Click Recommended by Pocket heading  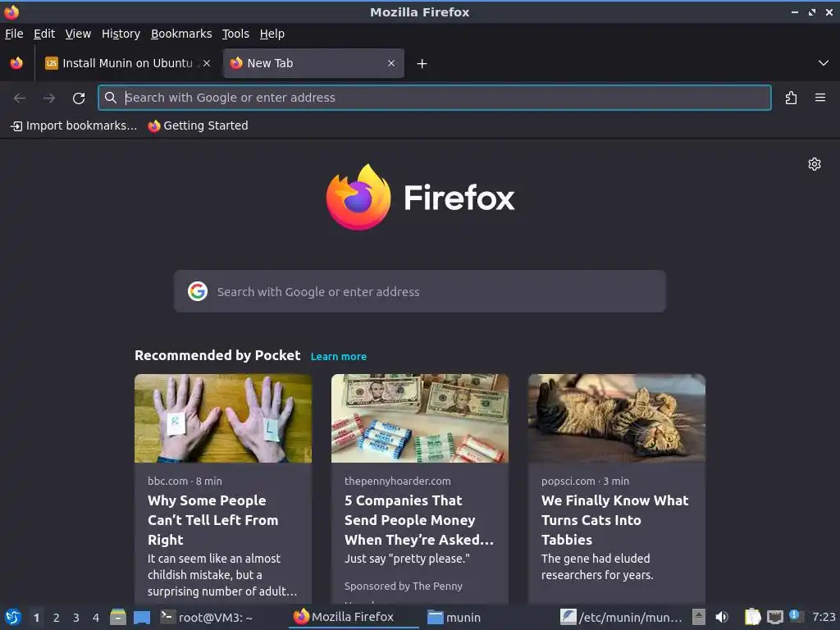tap(217, 356)
